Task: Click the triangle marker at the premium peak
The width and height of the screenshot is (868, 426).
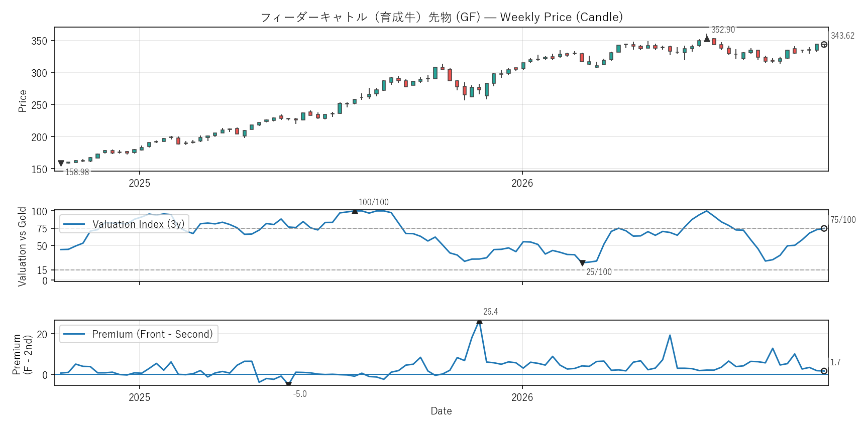Action: (479, 321)
